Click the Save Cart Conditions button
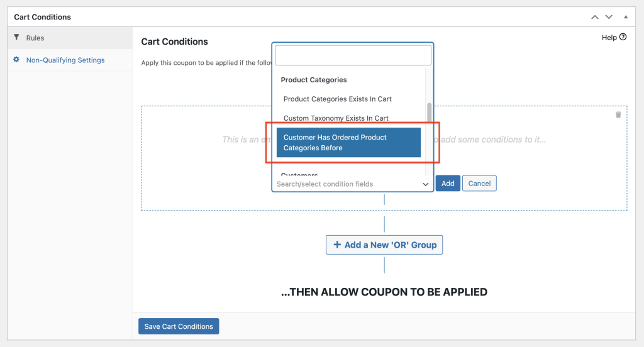Image resolution: width=644 pixels, height=347 pixels. (179, 326)
